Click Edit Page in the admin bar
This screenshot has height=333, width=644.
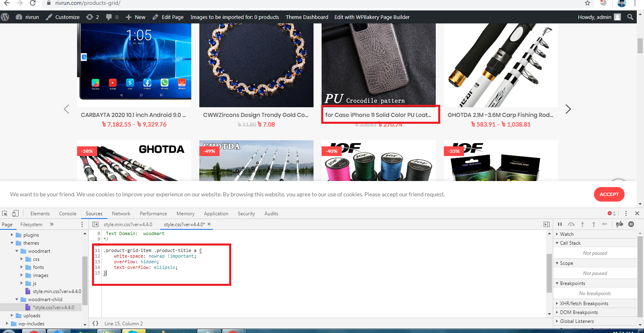(x=168, y=17)
